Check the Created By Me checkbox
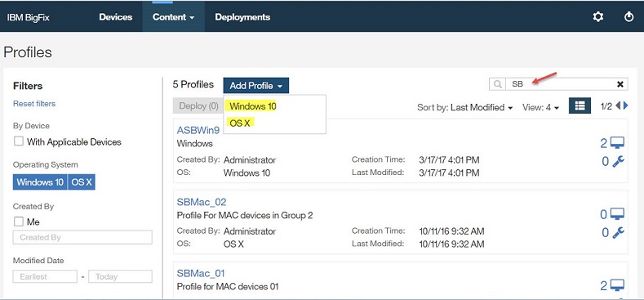 point(19,222)
